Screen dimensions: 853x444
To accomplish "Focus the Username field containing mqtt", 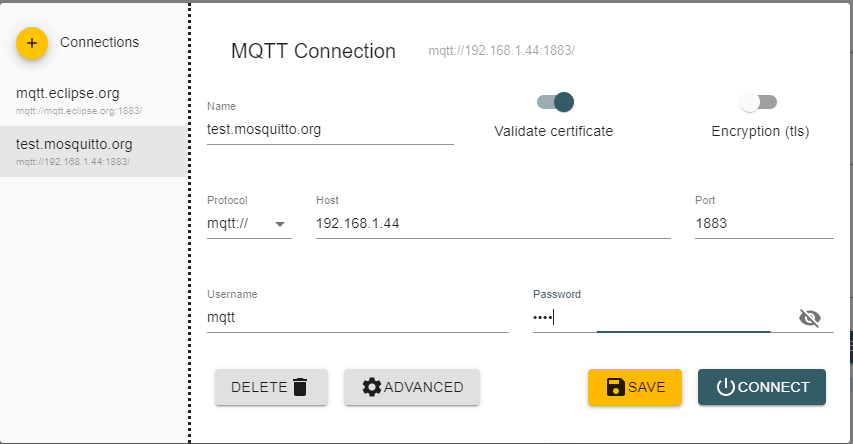I will pyautogui.click(x=357, y=318).
